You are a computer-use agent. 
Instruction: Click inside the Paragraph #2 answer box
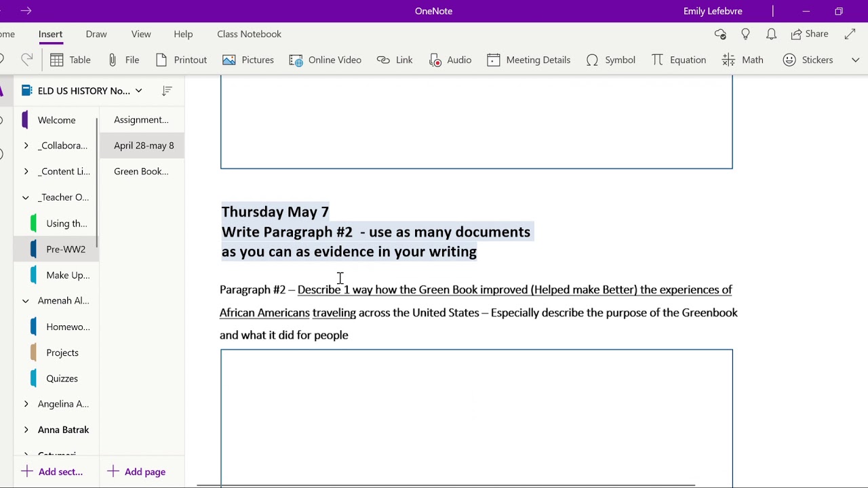(476, 418)
